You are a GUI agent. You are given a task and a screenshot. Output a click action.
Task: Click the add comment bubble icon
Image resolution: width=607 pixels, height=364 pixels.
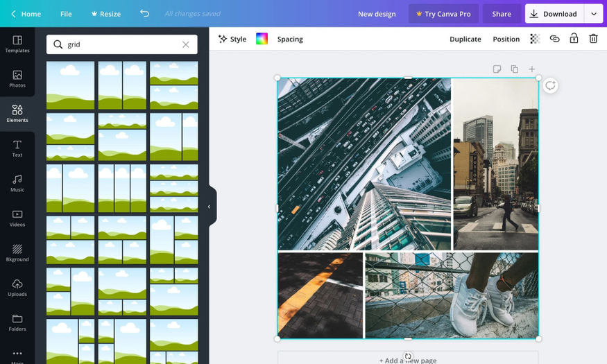(550, 85)
